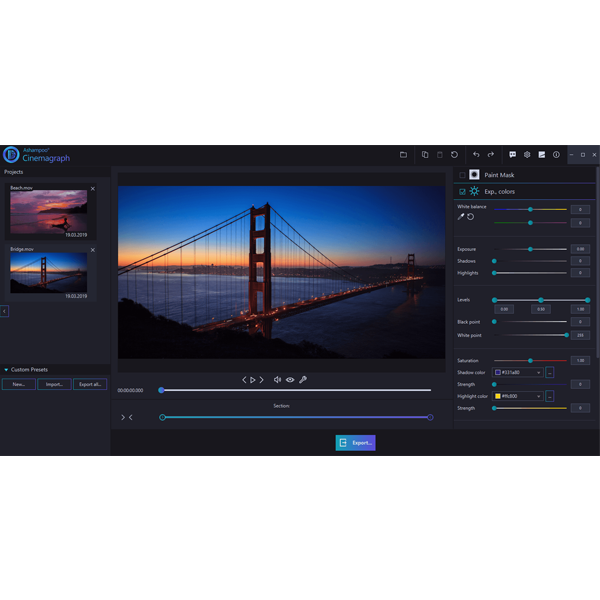Uncheck the Exp., colors checkbox
Viewport: 600px width, 600px height.
[x=461, y=190]
